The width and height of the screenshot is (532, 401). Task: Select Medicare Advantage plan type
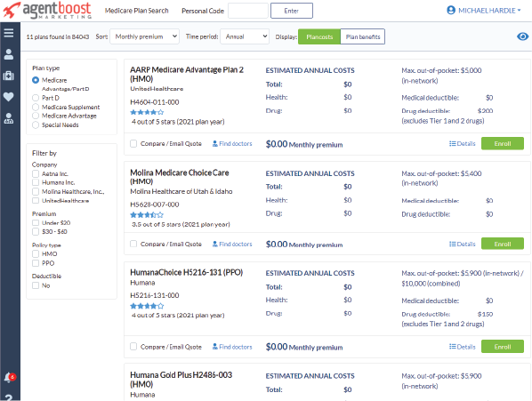[36, 116]
